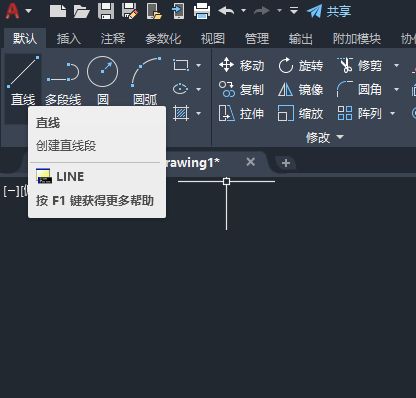
Task: Switch to the 参数化 ribbon tab
Action: click(x=163, y=39)
